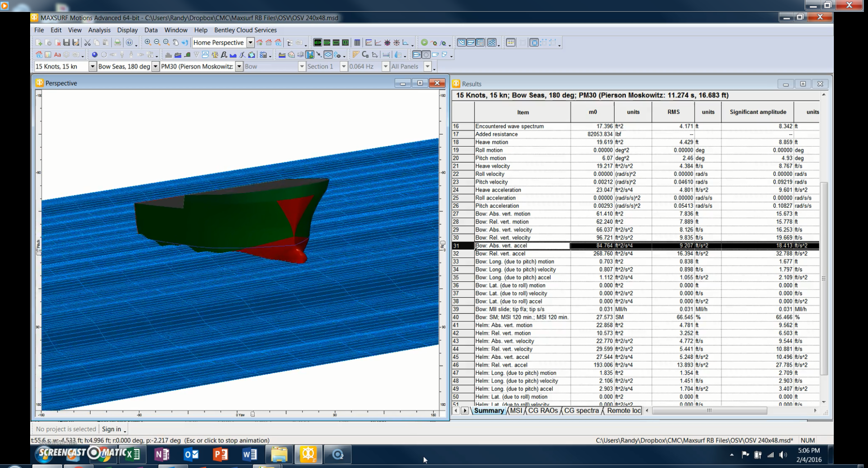Switch to the CG spectra tab

click(581, 410)
